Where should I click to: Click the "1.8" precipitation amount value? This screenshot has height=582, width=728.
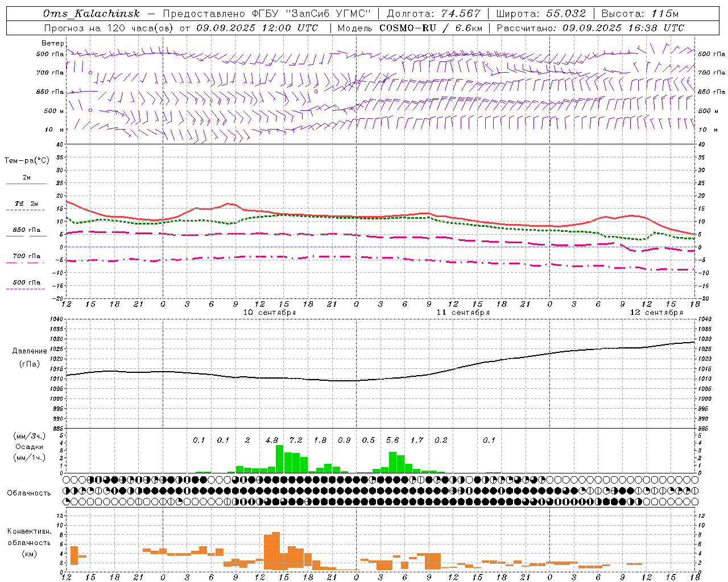[320, 440]
